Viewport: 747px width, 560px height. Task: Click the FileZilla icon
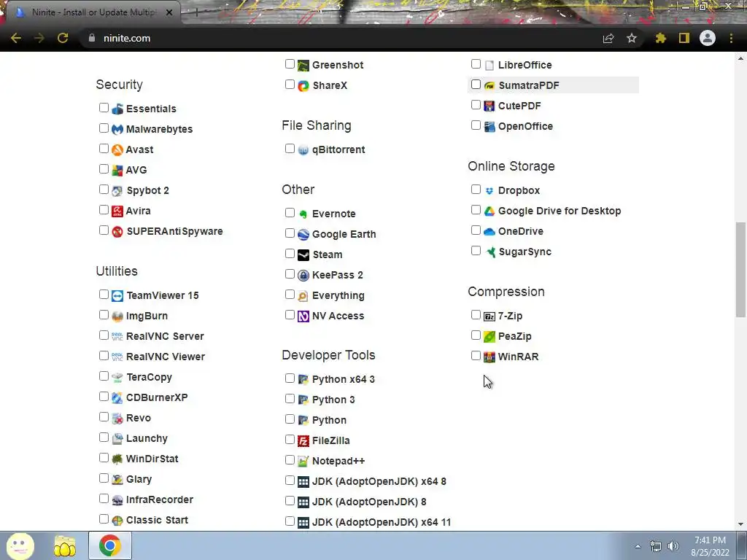pos(303,441)
